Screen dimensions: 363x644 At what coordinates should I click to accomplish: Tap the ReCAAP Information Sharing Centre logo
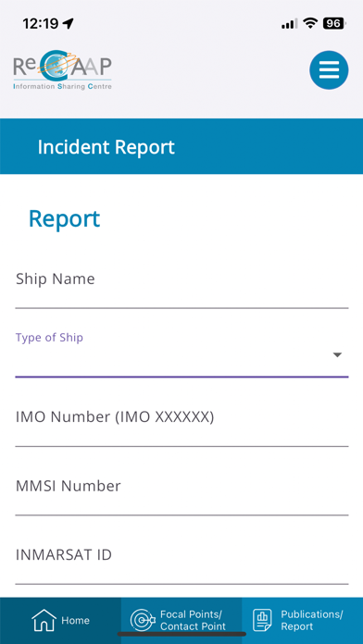[62, 70]
